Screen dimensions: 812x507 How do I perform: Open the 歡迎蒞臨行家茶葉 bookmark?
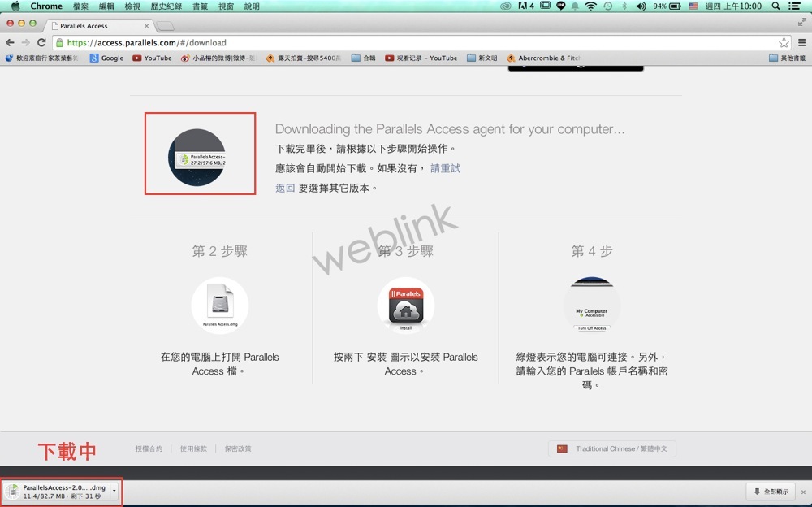pos(42,58)
